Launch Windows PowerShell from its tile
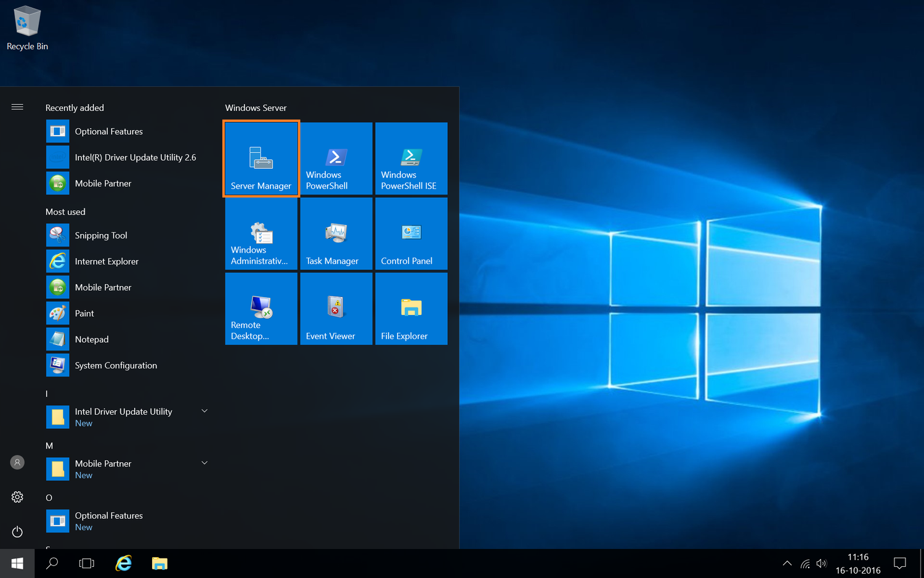 point(336,158)
